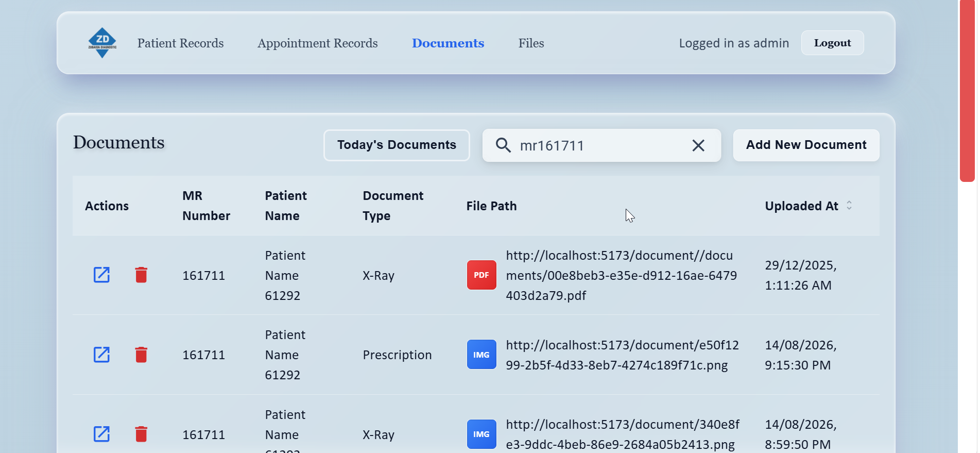Viewport: 980px width, 453px height.
Task: Open the file path link ending 05b2413.png
Action: pyautogui.click(x=623, y=434)
